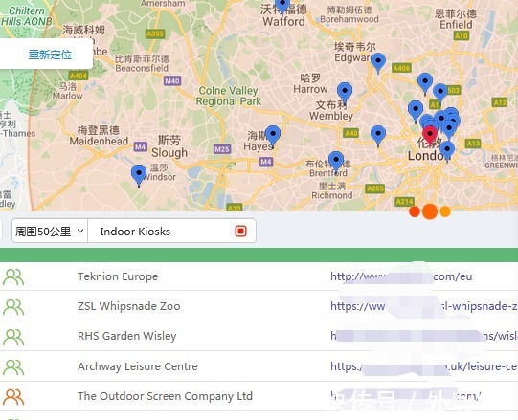Select the map pin at Watford
Screen dimensions: 518x420
(x=282, y=6)
